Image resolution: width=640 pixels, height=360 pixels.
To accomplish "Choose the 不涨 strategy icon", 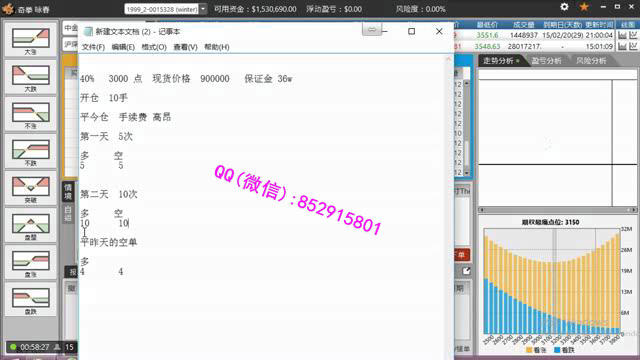I will (31, 115).
